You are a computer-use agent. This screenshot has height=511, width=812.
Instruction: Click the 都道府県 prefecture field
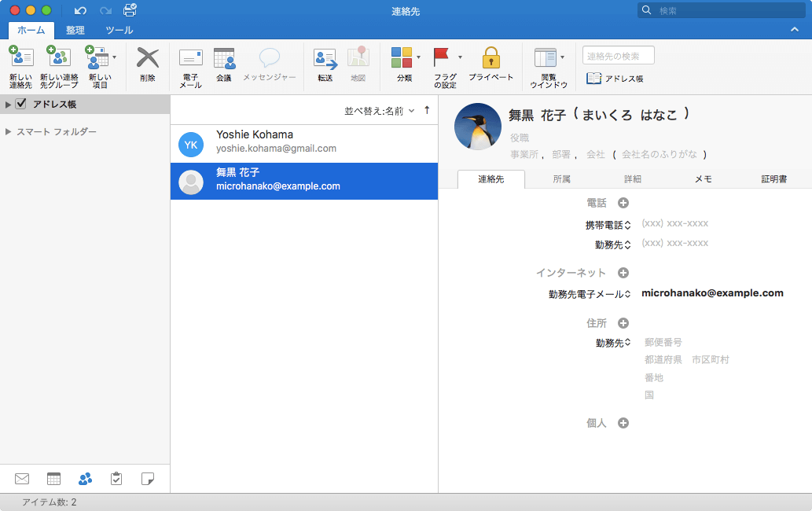pyautogui.click(x=663, y=359)
